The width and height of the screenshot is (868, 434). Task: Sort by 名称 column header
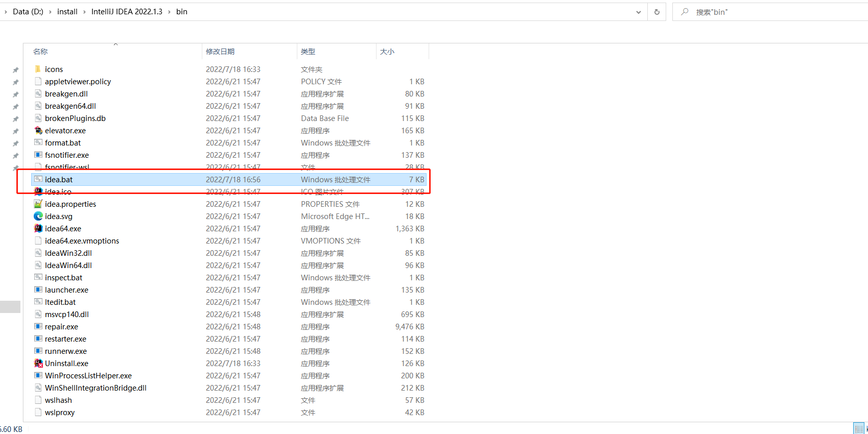40,52
